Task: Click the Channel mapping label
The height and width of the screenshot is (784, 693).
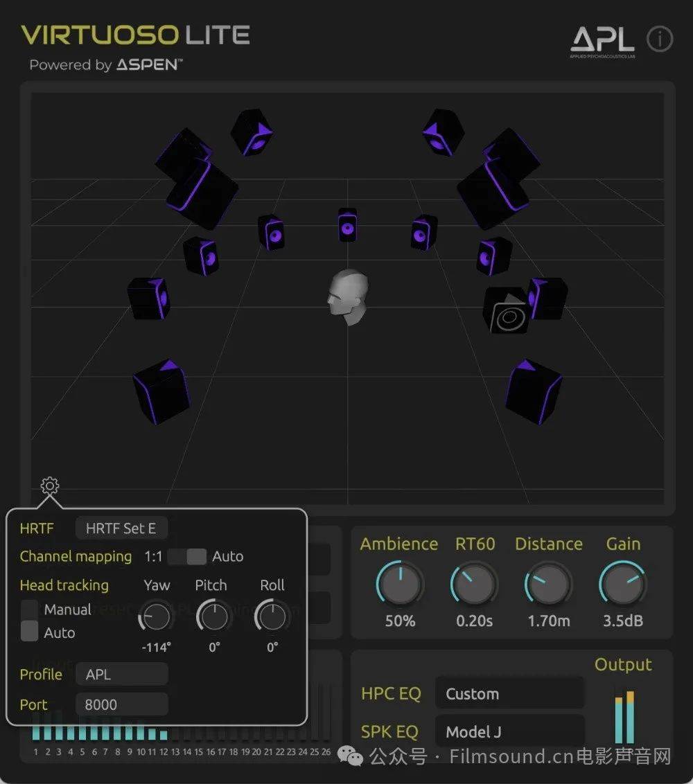Action: (x=76, y=557)
